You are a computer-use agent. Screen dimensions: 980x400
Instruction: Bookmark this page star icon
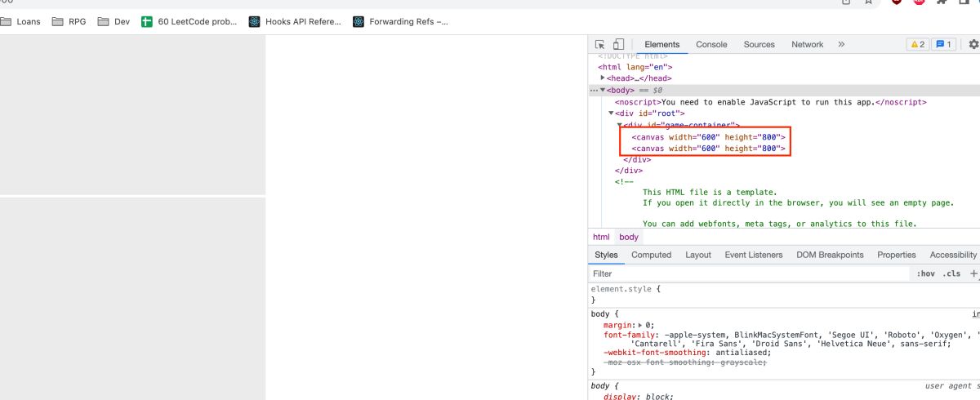[x=869, y=2]
